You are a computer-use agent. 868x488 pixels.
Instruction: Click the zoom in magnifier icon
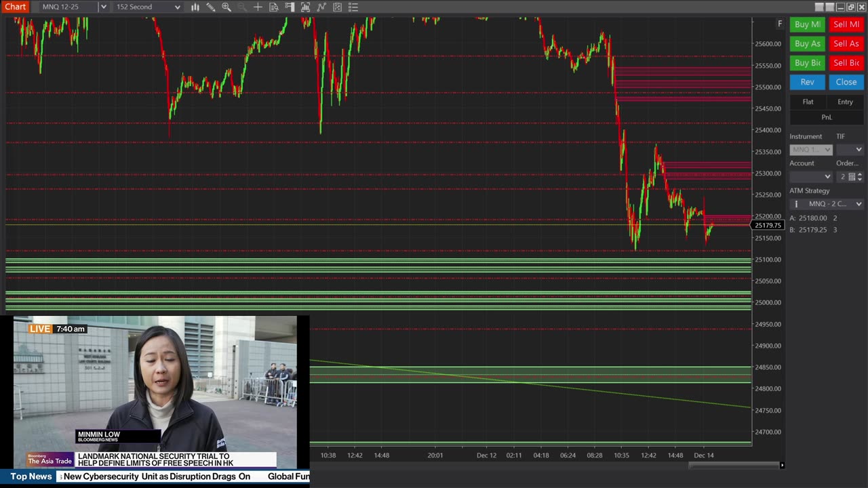[x=226, y=7]
